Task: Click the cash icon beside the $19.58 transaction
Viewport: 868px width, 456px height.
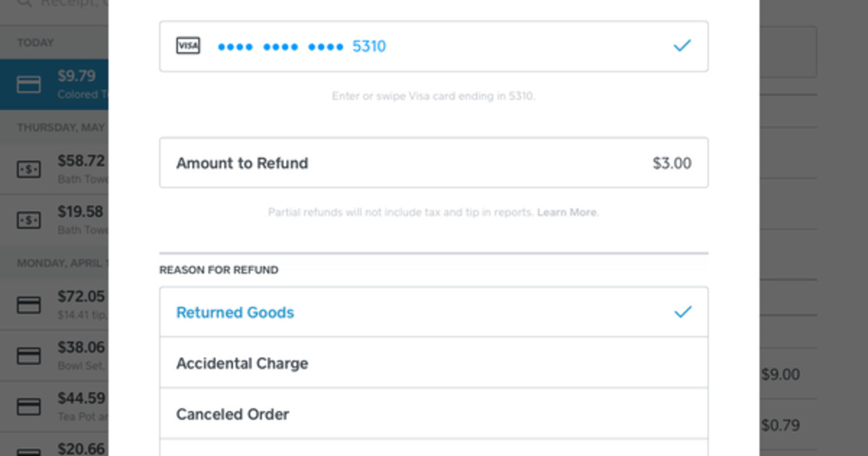Action: point(27,219)
